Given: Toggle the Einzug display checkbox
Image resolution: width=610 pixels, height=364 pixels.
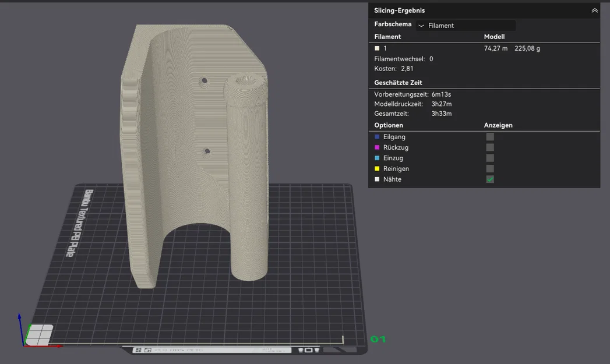Looking at the screenshot, I should pos(490,158).
